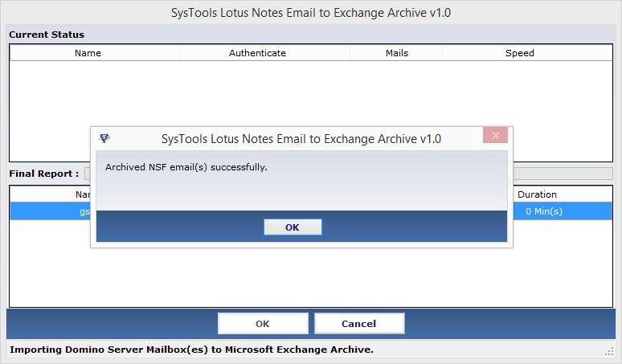
Task: Click the Current Status label
Action: (x=47, y=35)
